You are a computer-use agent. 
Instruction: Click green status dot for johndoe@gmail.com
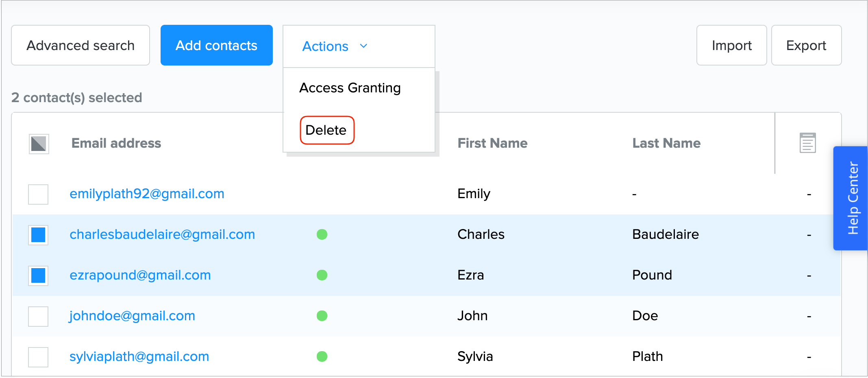tap(322, 316)
